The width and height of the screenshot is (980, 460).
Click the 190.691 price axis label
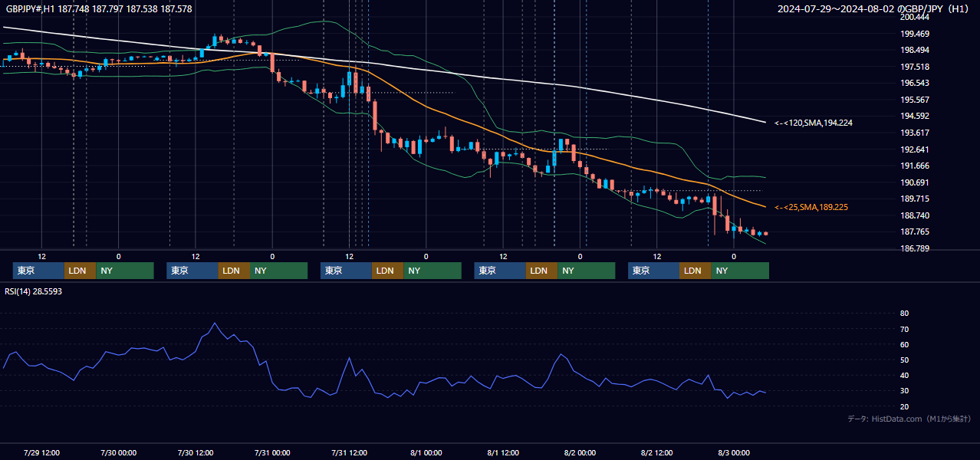coord(915,182)
